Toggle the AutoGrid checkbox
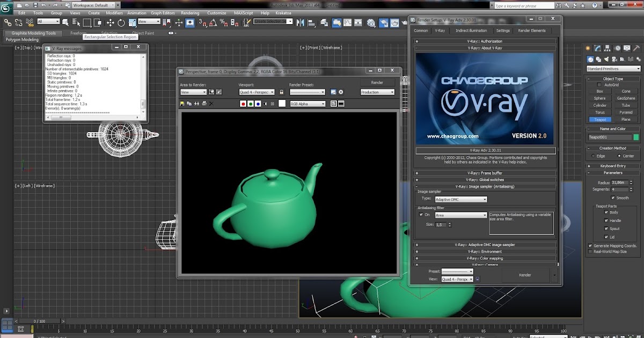644x338 pixels. tap(599, 85)
